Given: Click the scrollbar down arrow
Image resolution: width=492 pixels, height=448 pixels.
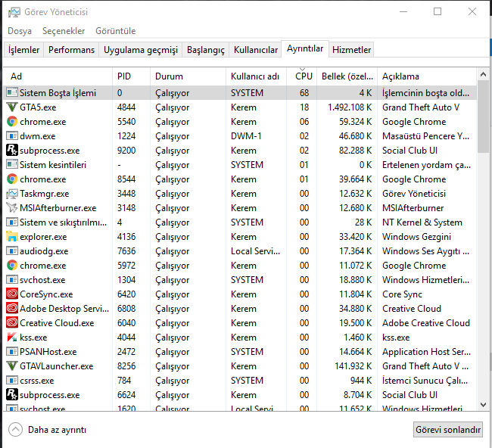Looking at the screenshot, I should point(483,405).
